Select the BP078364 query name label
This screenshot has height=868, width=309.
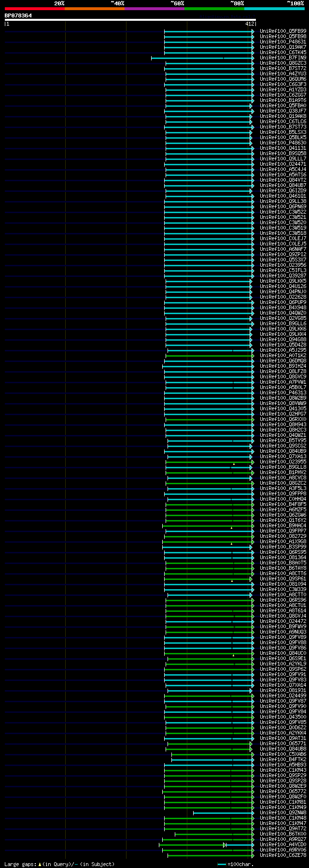[x=18, y=15]
